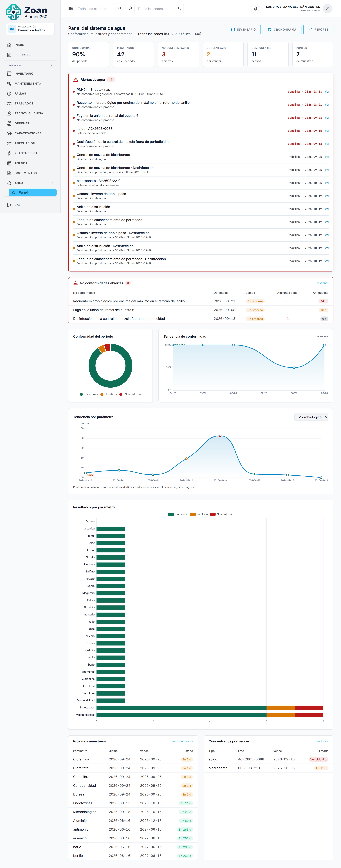Toggle Conforme in Resultados por parámetro legend
341x868 pixels.
click(x=178, y=514)
